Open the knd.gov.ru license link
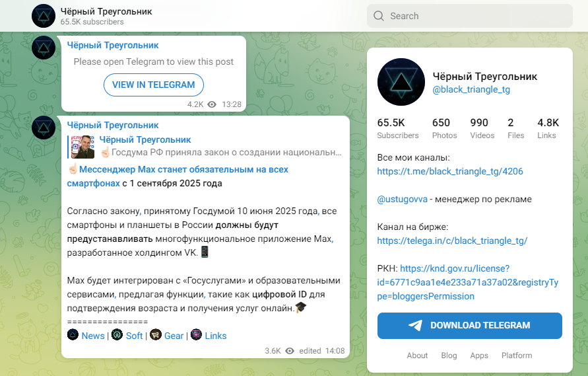The width and height of the screenshot is (588, 376). tap(468, 282)
